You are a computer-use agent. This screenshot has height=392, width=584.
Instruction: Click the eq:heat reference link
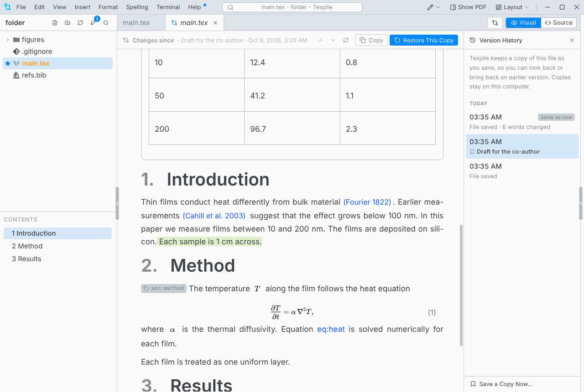(x=331, y=329)
